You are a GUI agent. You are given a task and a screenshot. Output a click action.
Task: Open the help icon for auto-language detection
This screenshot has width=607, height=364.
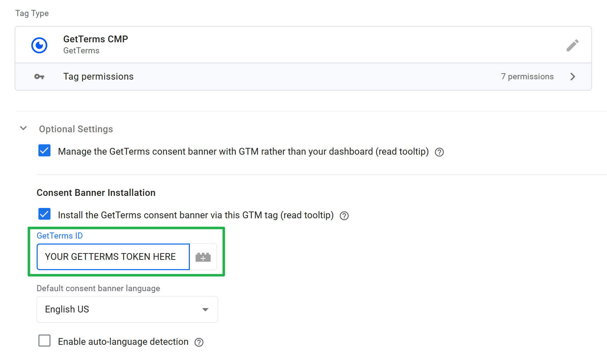pos(199,342)
